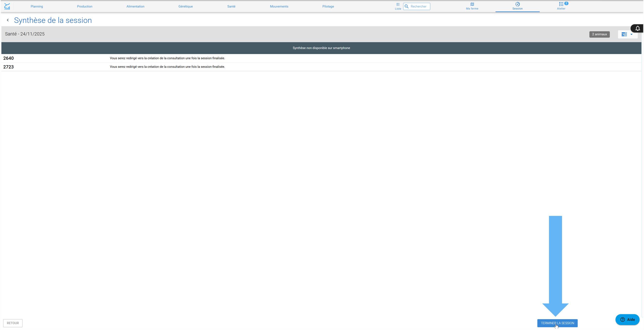Click the Synthèse de la session heading
The image size is (644, 330).
coord(53,20)
